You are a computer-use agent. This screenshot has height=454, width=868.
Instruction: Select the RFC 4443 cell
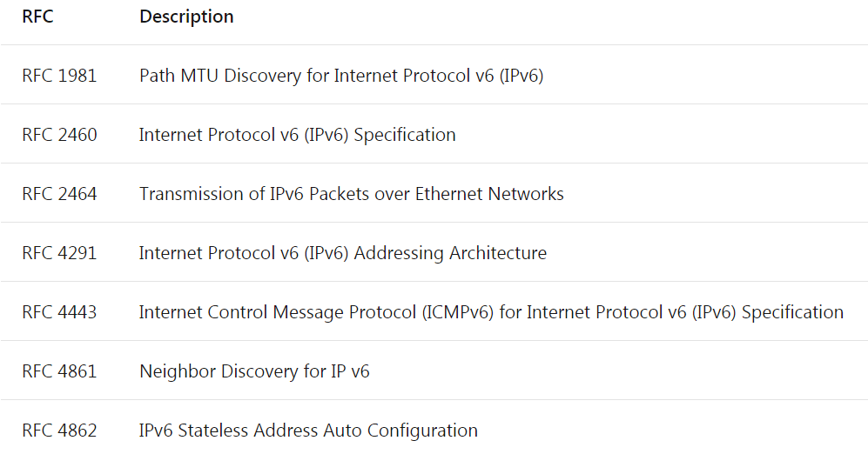pyautogui.click(x=59, y=312)
